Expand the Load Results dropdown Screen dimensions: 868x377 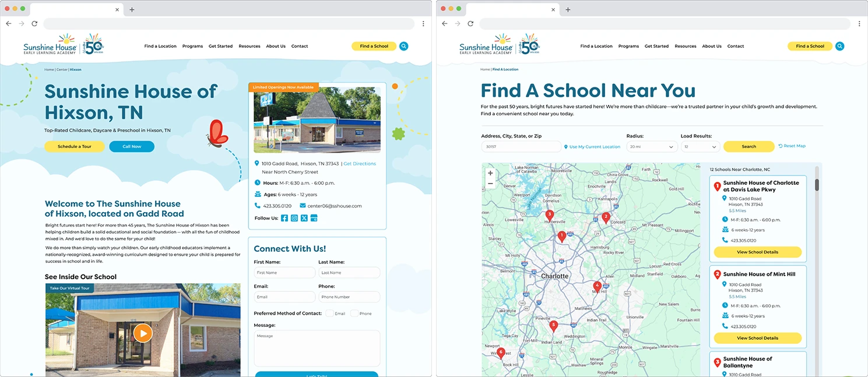click(x=700, y=147)
